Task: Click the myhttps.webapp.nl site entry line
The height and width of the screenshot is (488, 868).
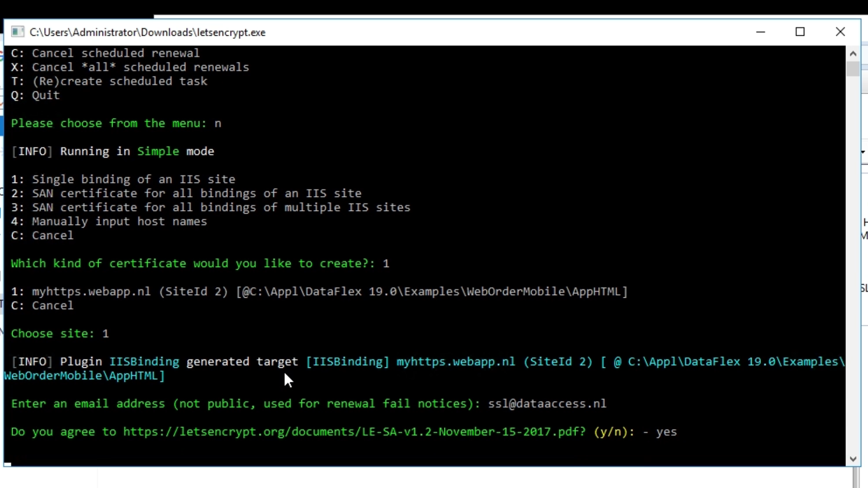Action: tap(319, 291)
